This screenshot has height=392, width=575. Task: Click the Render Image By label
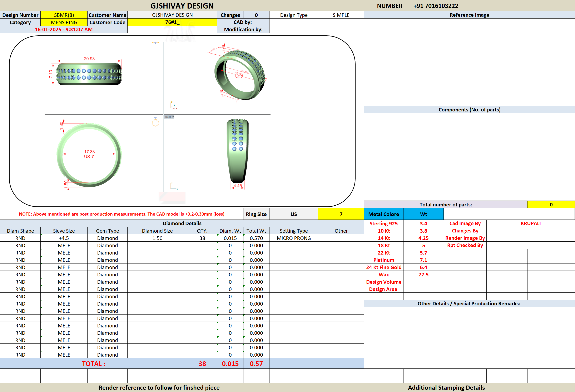point(465,238)
